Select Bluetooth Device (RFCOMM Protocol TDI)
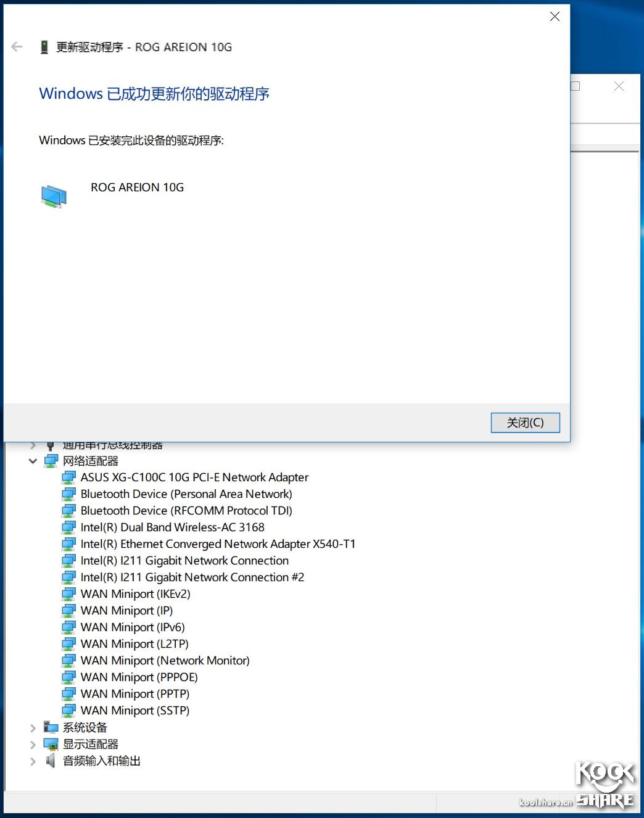 [186, 511]
